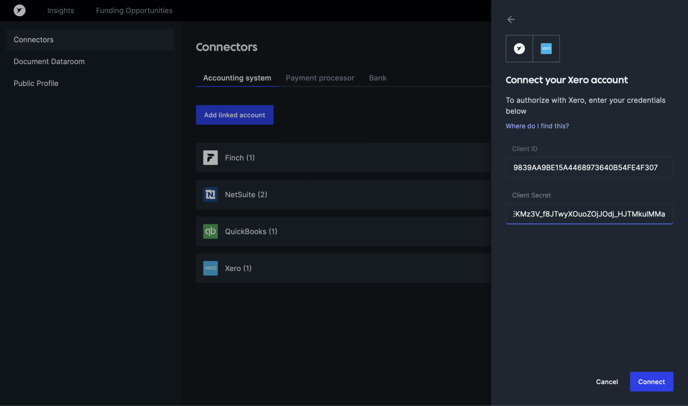Open the Insights menu item
Viewport: 688px width, 406px height.
pos(61,11)
